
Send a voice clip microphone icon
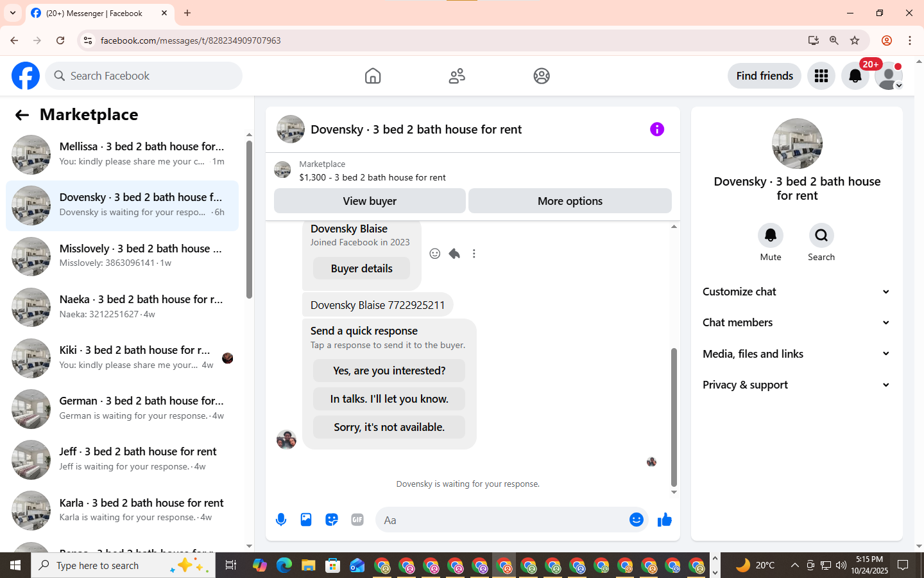pyautogui.click(x=281, y=520)
